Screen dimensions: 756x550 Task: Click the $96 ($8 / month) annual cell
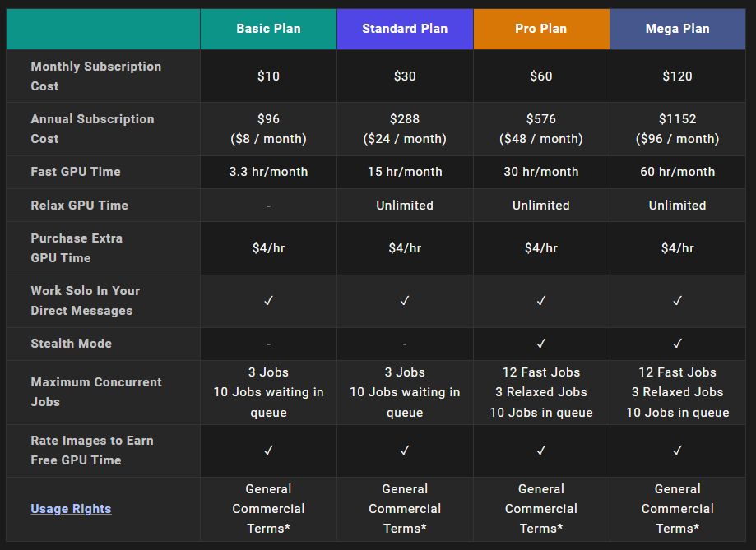tap(268, 129)
